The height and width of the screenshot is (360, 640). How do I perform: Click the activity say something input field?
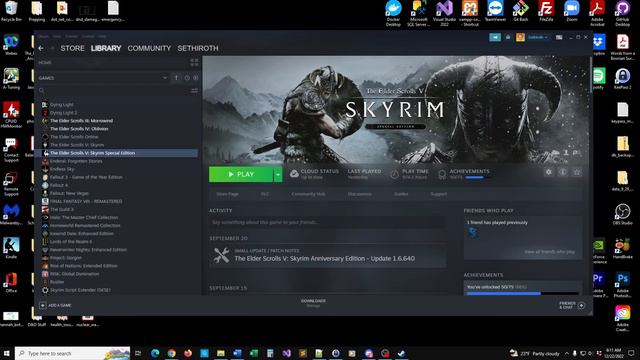(327, 222)
